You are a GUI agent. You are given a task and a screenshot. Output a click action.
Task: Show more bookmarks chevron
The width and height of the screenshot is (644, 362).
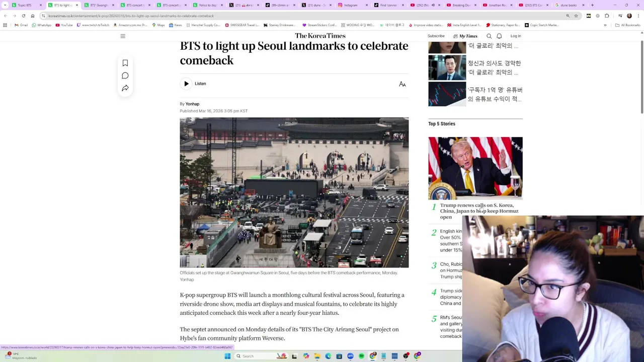pyautogui.click(x=605, y=25)
